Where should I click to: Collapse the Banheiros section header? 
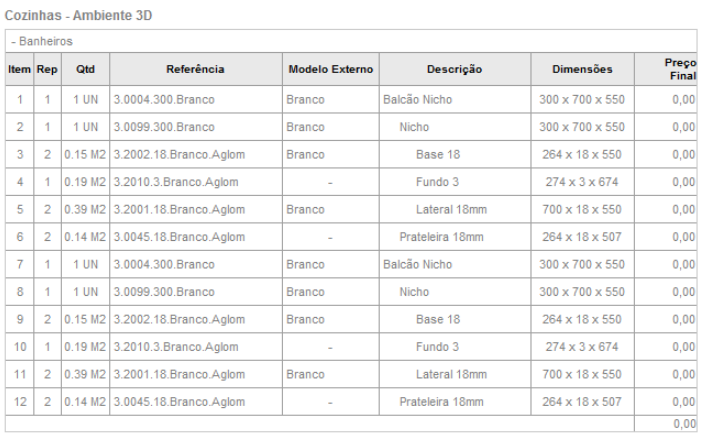pyautogui.click(x=42, y=41)
